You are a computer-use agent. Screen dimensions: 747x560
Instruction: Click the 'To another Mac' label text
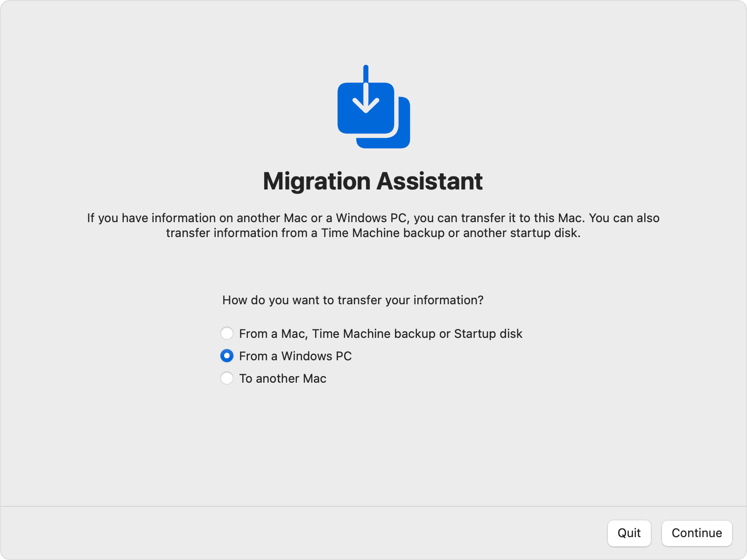pyautogui.click(x=282, y=378)
